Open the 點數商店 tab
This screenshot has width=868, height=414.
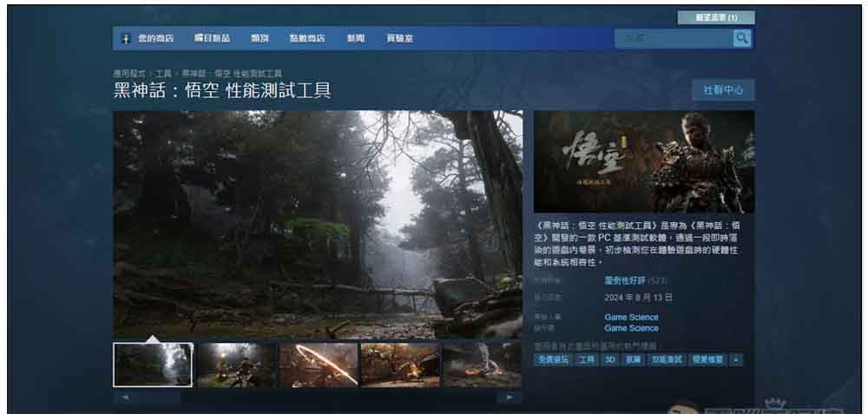click(x=307, y=38)
